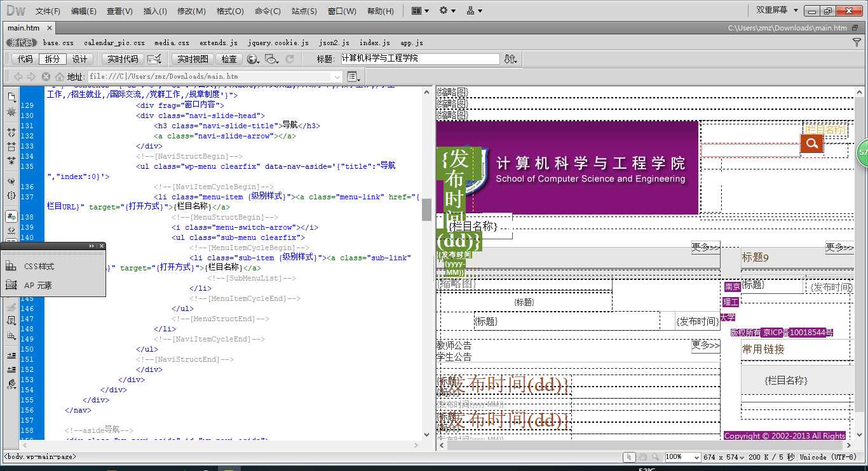
Task: Toggle 检查 mode
Action: 229,59
